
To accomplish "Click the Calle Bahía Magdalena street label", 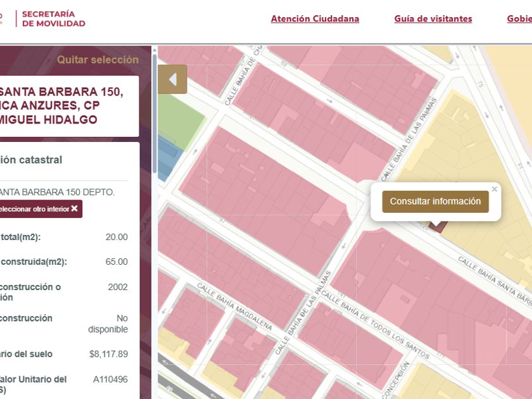I will [234, 307].
